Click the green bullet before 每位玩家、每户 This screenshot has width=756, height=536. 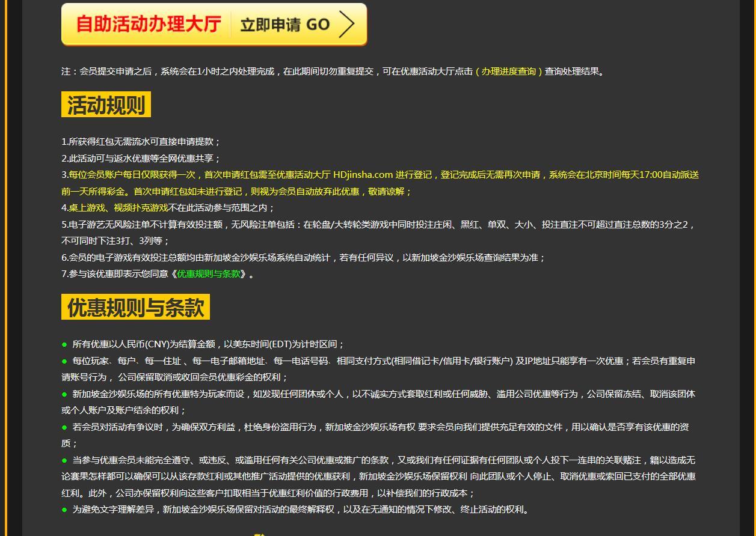[x=64, y=361]
